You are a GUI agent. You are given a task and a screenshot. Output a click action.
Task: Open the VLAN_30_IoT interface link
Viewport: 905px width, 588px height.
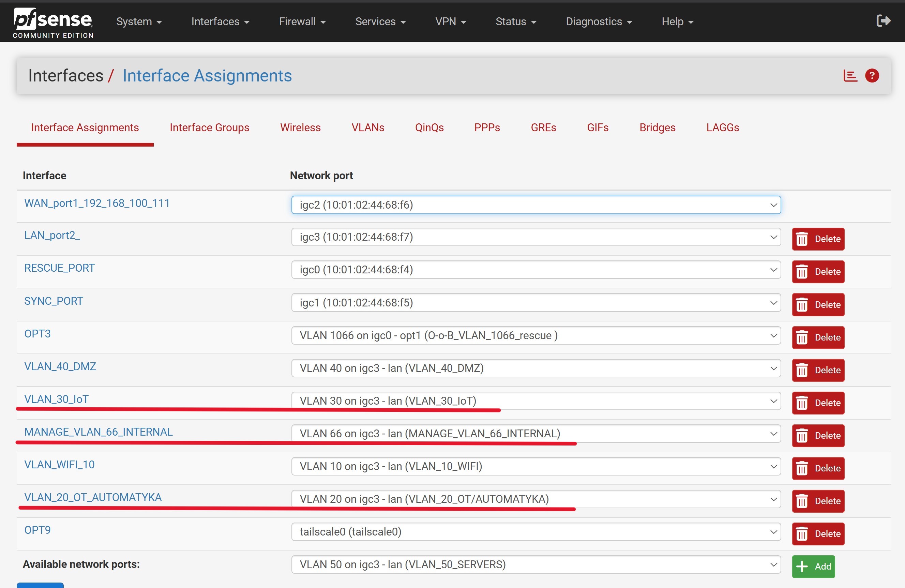pos(56,399)
